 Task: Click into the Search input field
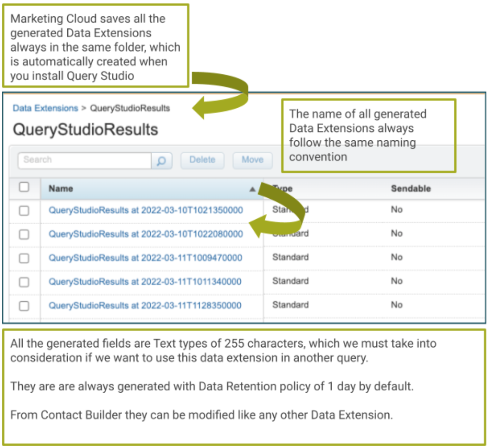pyautogui.click(x=85, y=160)
